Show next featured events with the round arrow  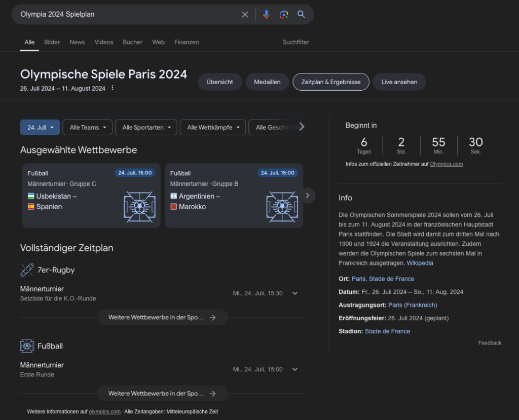point(308,196)
